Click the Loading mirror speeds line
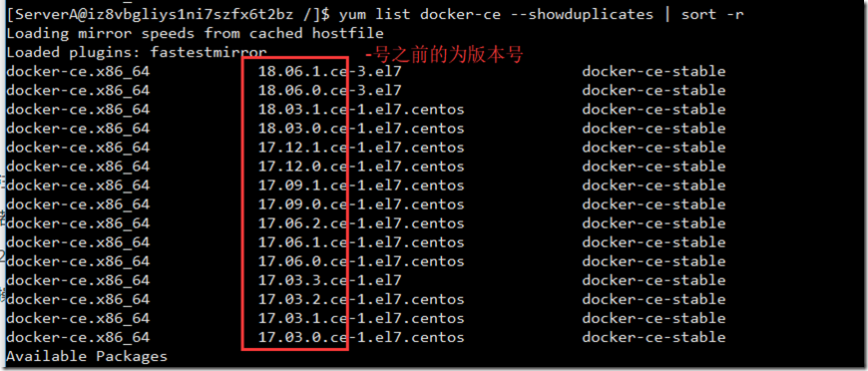868x371 pixels. point(195,33)
